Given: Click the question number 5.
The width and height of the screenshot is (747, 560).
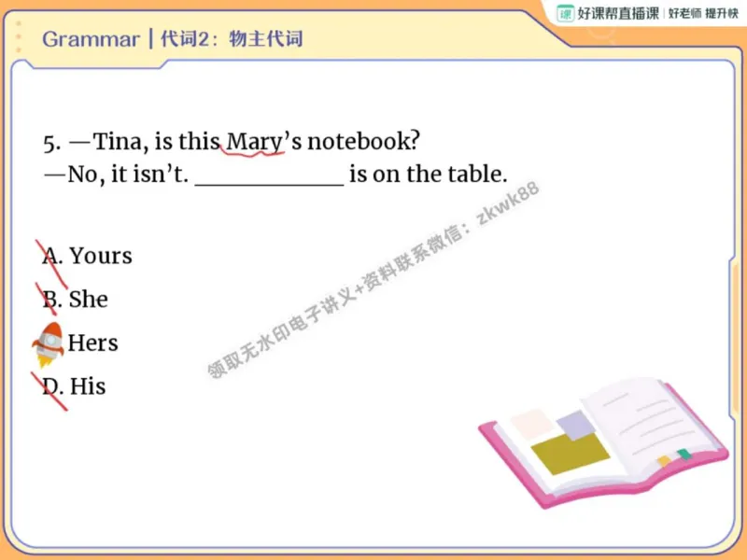Looking at the screenshot, I should 52,143.
